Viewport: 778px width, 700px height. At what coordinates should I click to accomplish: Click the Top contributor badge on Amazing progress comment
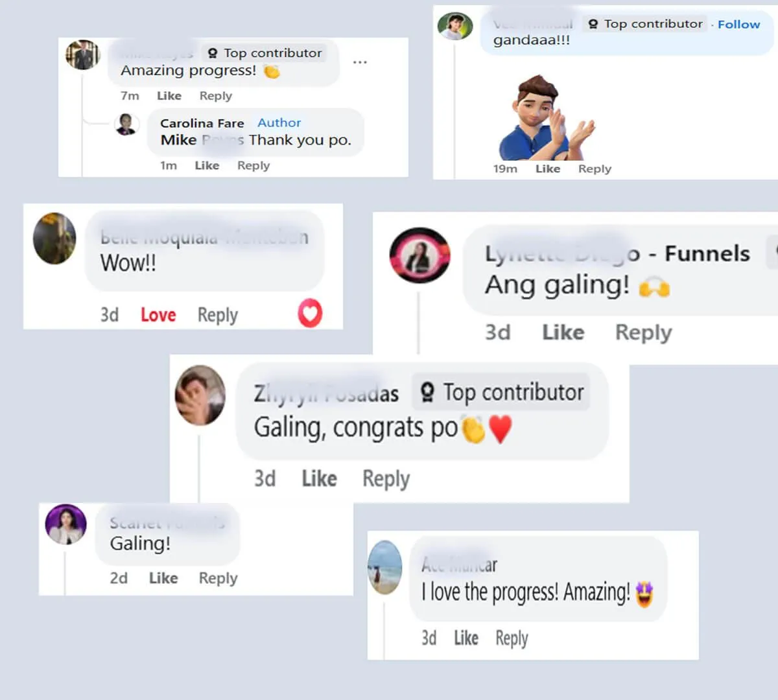tap(264, 53)
